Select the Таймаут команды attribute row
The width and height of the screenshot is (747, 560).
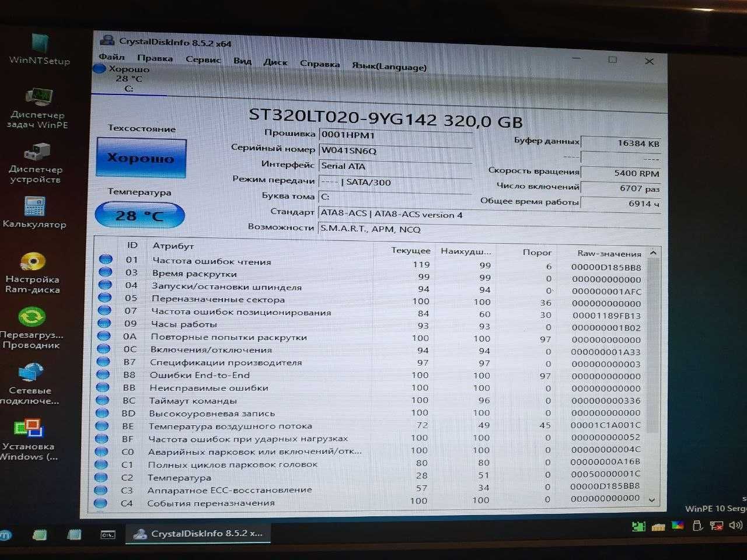click(x=370, y=401)
